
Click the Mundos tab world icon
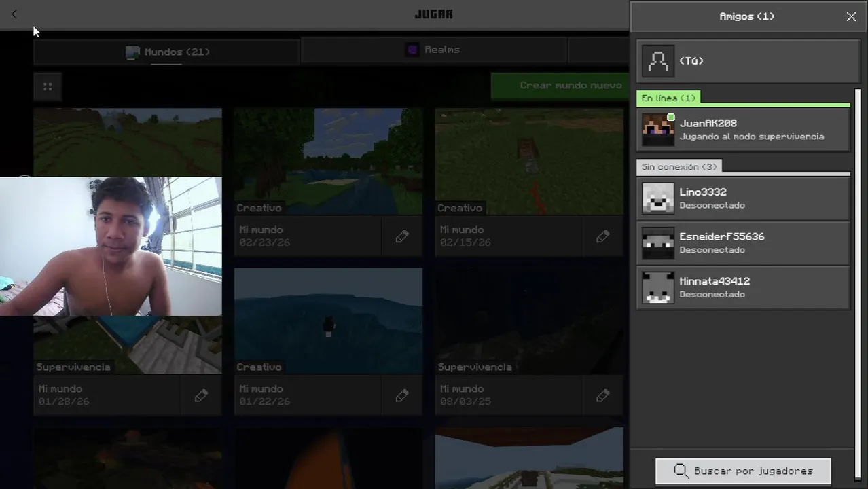coord(132,52)
